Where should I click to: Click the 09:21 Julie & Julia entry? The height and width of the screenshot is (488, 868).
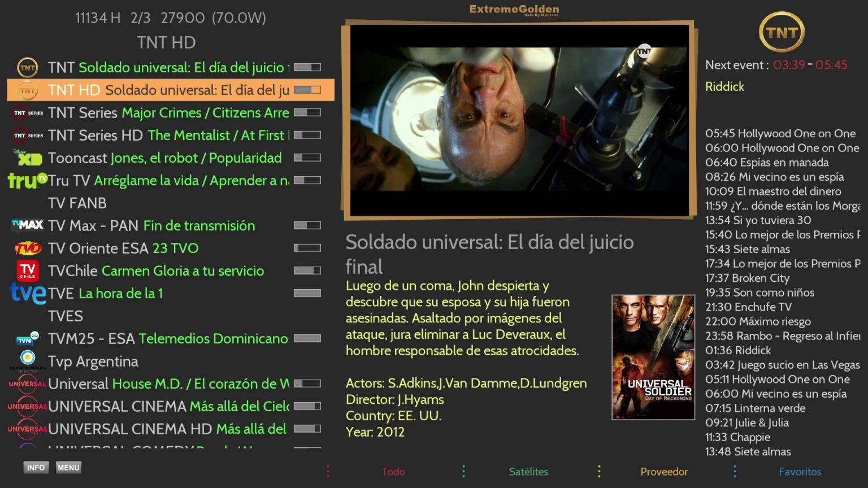[x=747, y=422]
